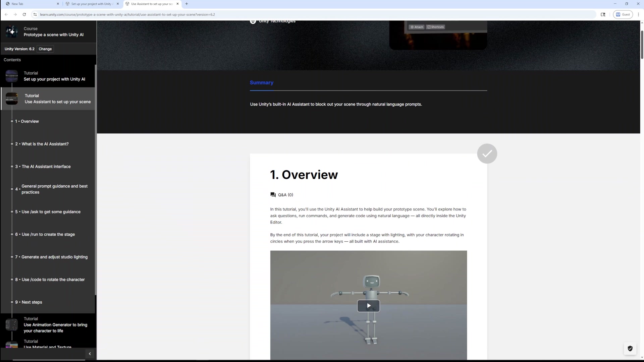Viewport: 644px width, 362px height.
Task: Click Shortcuts button in preview image
Action: click(x=435, y=27)
